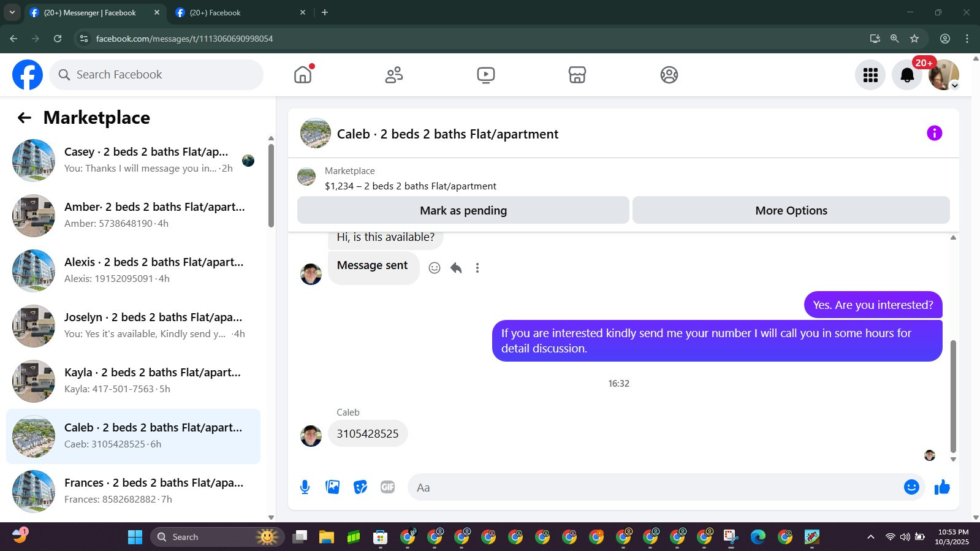Go back to the previous page
980x551 pixels.
pyautogui.click(x=13, y=39)
